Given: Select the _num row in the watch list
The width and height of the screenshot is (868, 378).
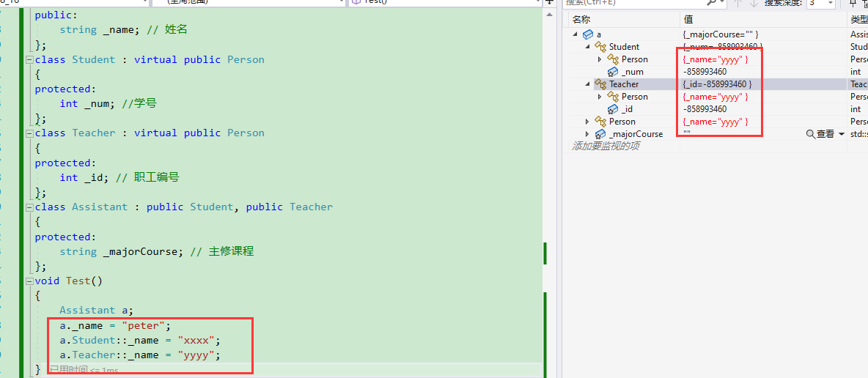Looking at the screenshot, I should (x=718, y=72).
